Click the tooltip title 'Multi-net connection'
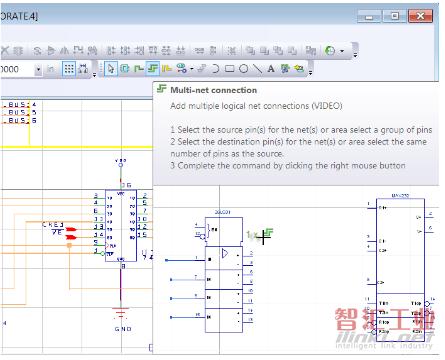 (214, 90)
